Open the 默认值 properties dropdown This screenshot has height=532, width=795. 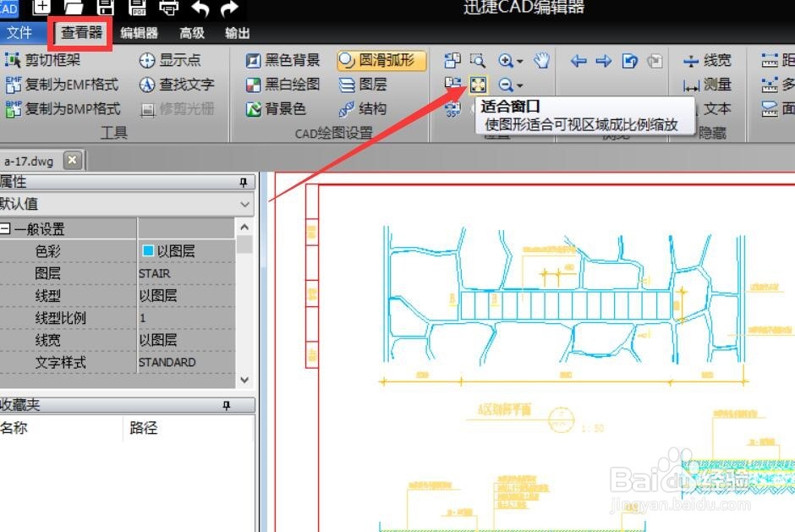244,204
